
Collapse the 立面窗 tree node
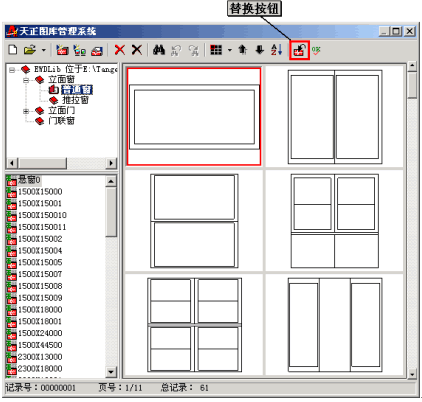point(26,80)
